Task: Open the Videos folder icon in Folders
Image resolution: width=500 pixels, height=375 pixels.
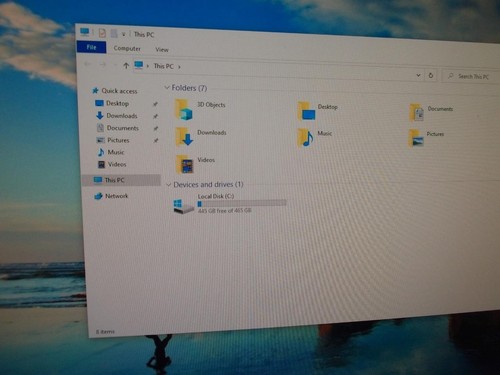Action: pyautogui.click(x=185, y=164)
